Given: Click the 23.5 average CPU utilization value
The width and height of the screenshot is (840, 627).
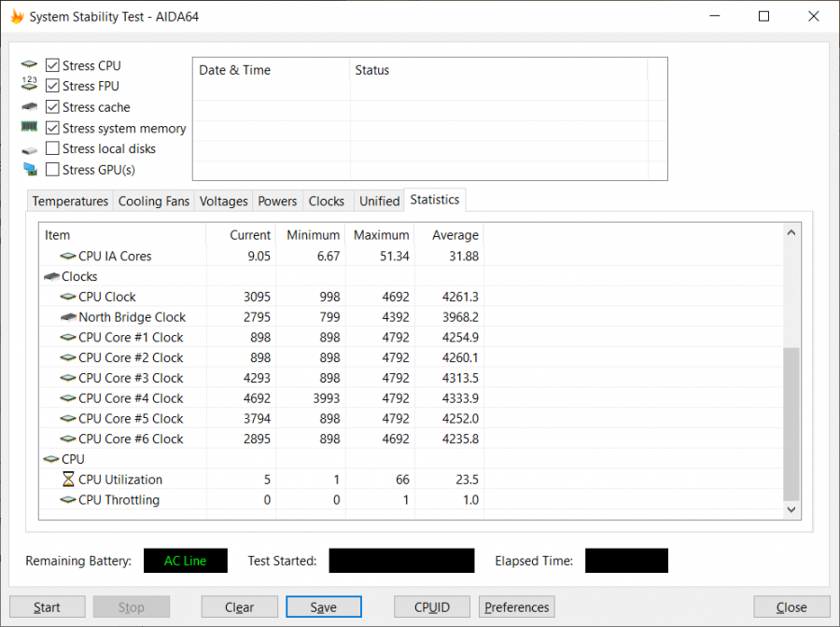Looking at the screenshot, I should click(x=468, y=480).
